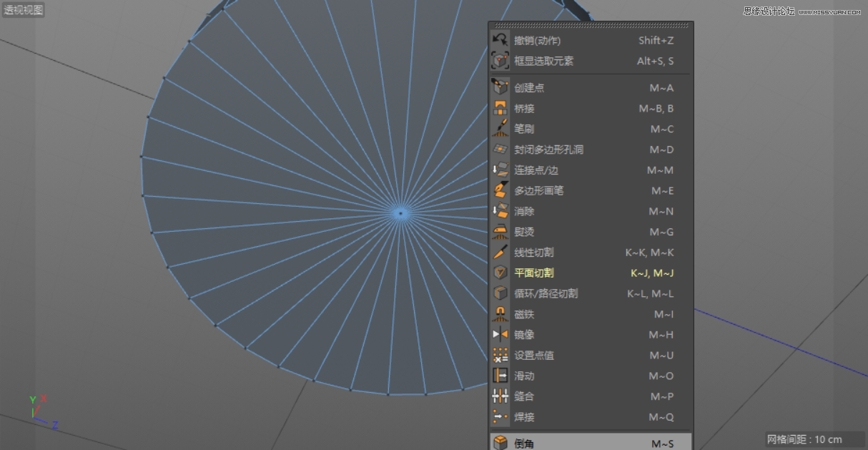This screenshot has height=450, width=868.
Task: Click the 焊接 (Weld) tool icon
Action: click(x=500, y=416)
